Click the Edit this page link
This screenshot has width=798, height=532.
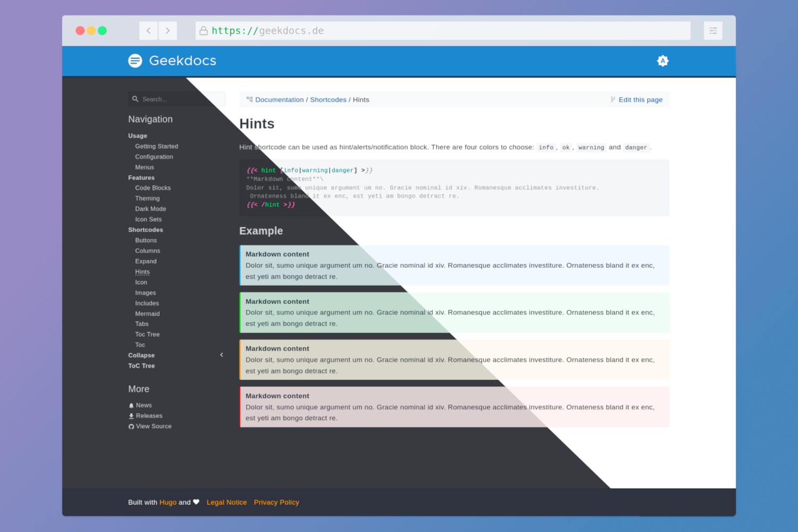point(641,99)
